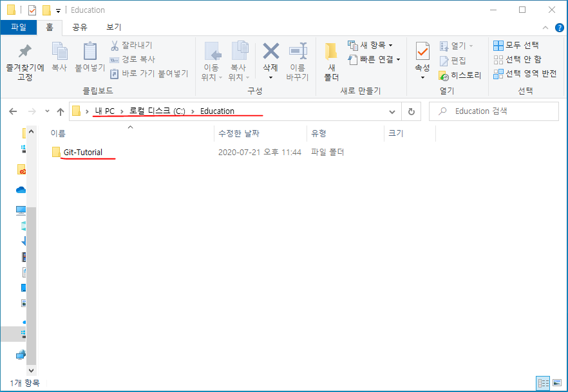Click Education breadcrumb in address bar
This screenshot has width=568, height=392.
(218, 111)
